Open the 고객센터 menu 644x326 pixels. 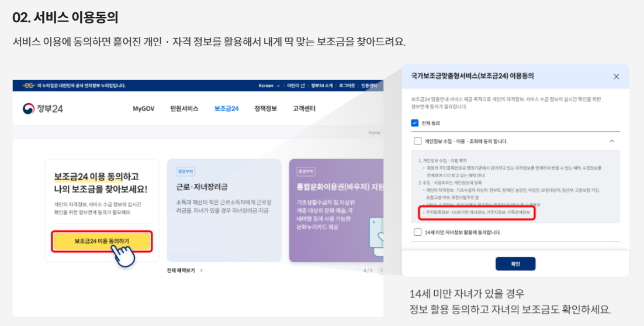click(x=304, y=108)
